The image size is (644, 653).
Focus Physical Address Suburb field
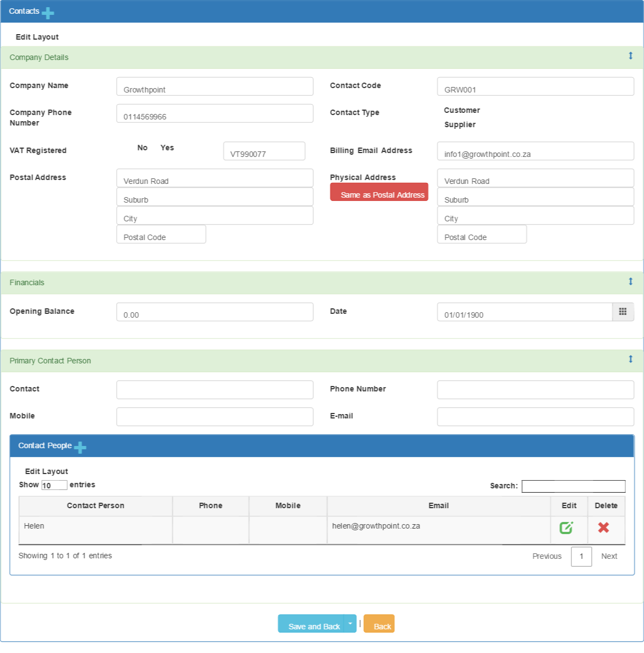point(536,197)
